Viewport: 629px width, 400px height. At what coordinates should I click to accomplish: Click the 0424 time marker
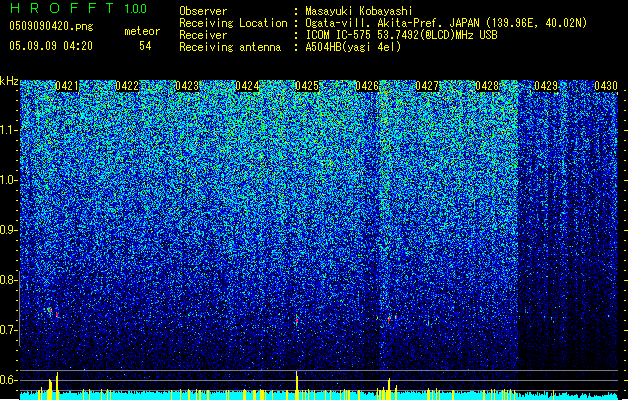point(247,86)
